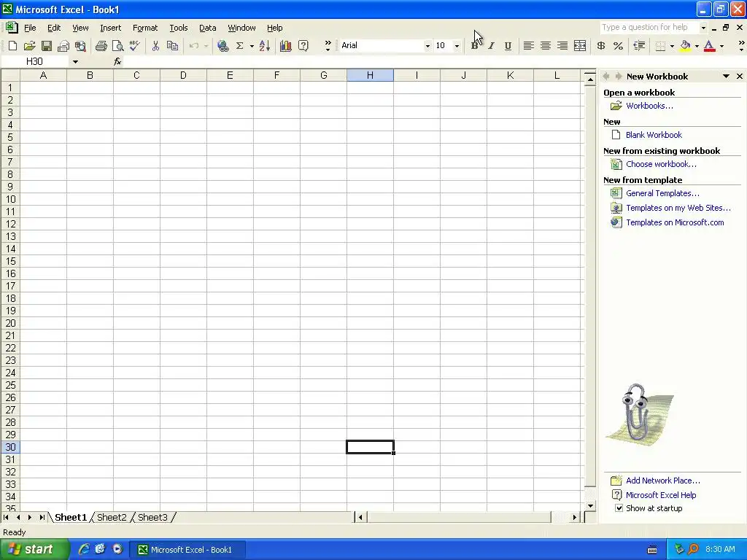Open the Arial font dropdown
747x560 pixels.
point(427,46)
